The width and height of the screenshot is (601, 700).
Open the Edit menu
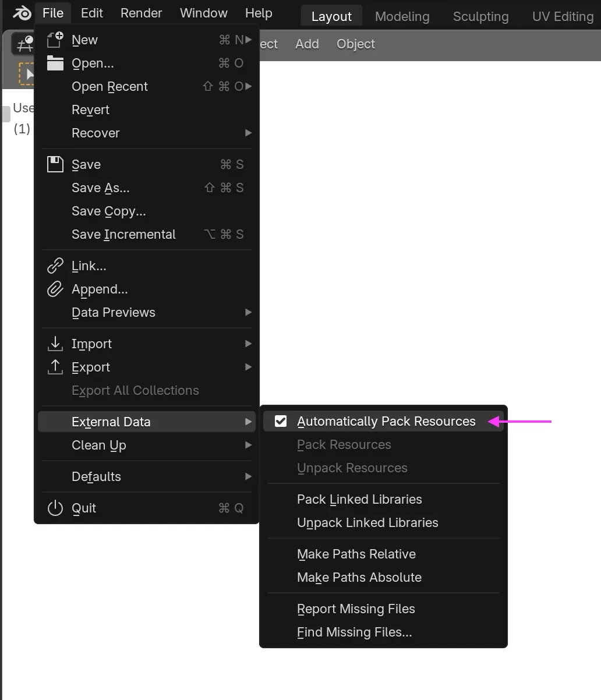click(x=92, y=13)
